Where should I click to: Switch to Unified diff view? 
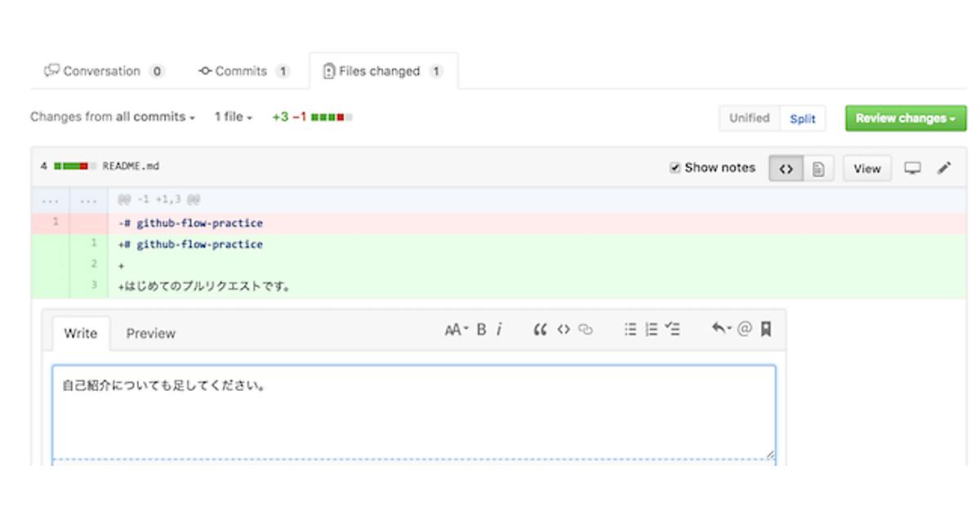tap(749, 118)
